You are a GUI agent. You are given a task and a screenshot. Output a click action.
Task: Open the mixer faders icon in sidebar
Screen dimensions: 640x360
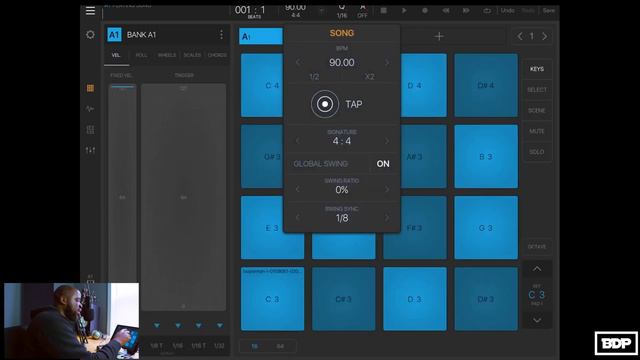(90, 150)
